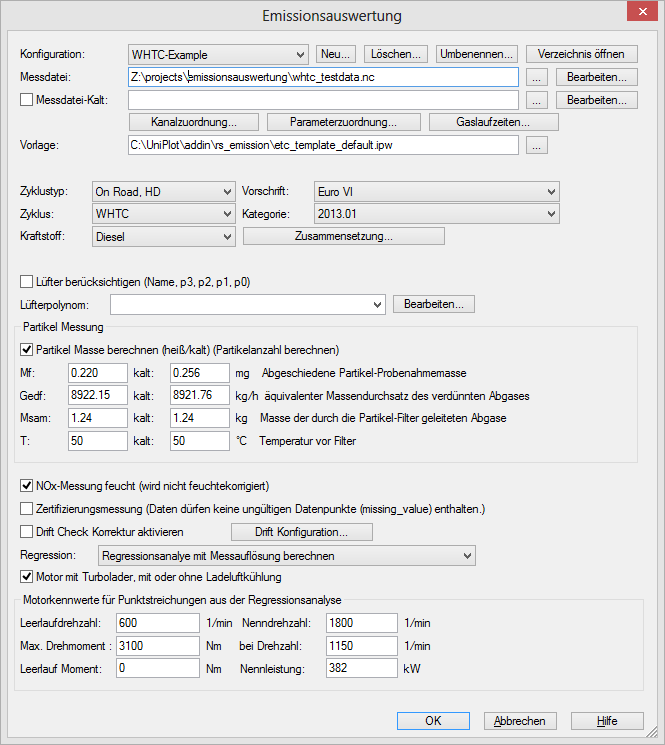Uncheck NOx-Messung feucht option
The image size is (665, 745).
pyautogui.click(x=27, y=486)
